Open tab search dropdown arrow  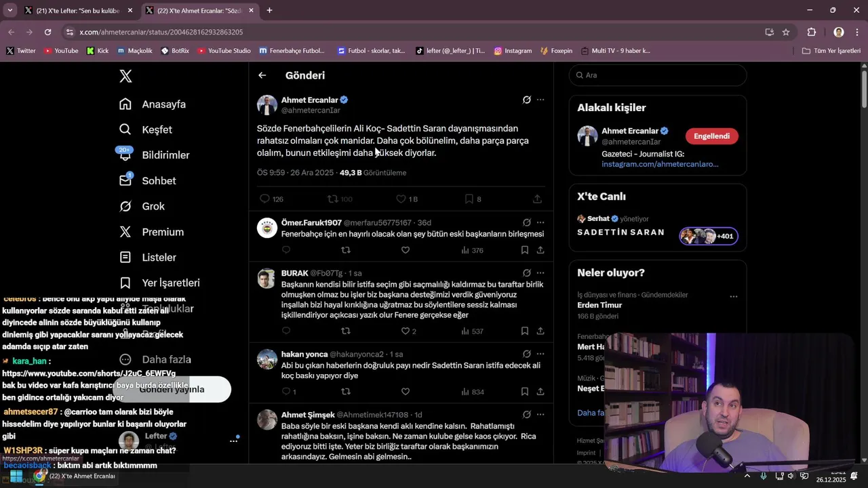(9, 11)
